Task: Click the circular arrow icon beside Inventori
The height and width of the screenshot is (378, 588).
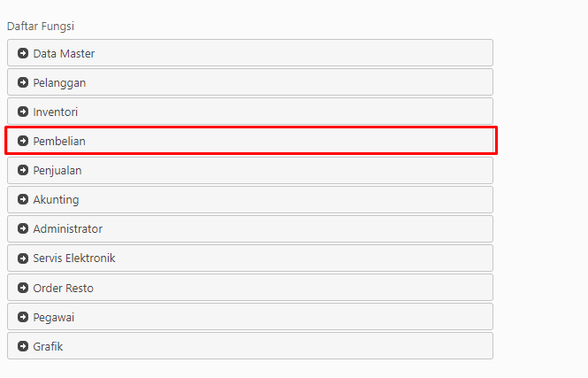Action: pyautogui.click(x=23, y=112)
